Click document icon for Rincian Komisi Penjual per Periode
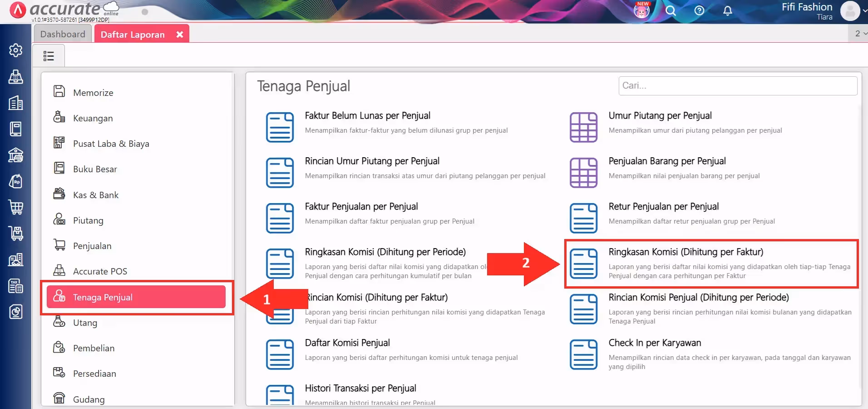The height and width of the screenshot is (409, 868). tap(583, 309)
